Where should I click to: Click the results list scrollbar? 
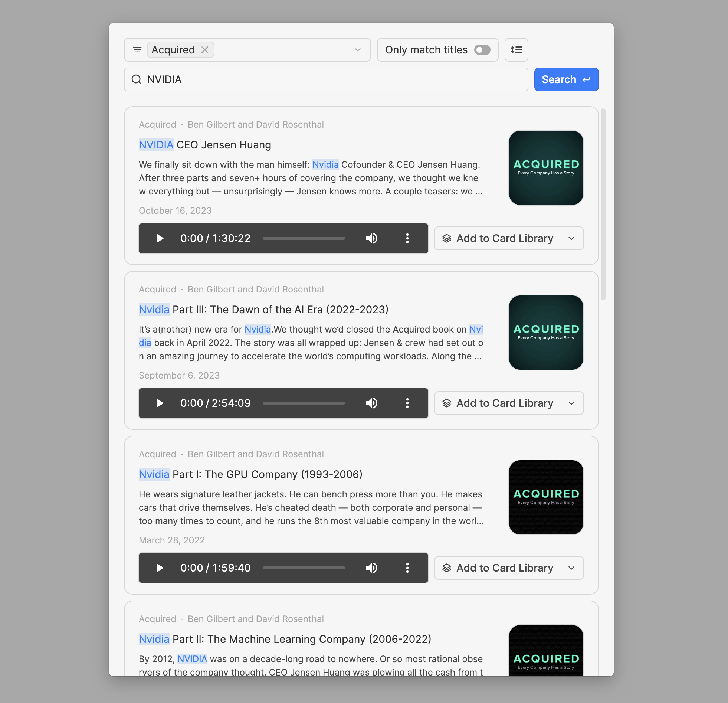[603, 204]
